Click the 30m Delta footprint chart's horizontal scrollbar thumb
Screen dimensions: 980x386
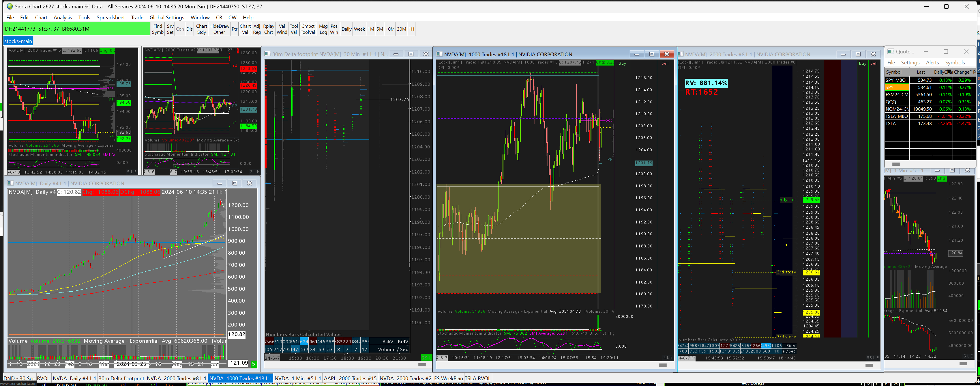point(422,364)
